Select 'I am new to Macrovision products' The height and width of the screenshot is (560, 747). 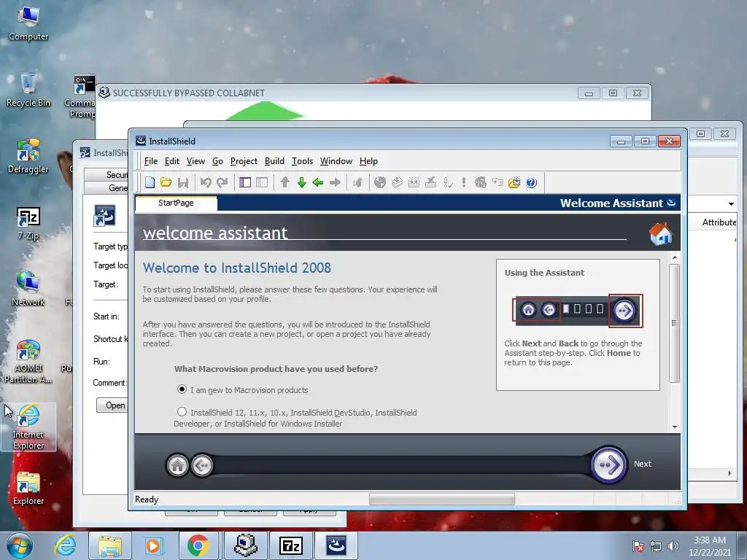tap(182, 389)
